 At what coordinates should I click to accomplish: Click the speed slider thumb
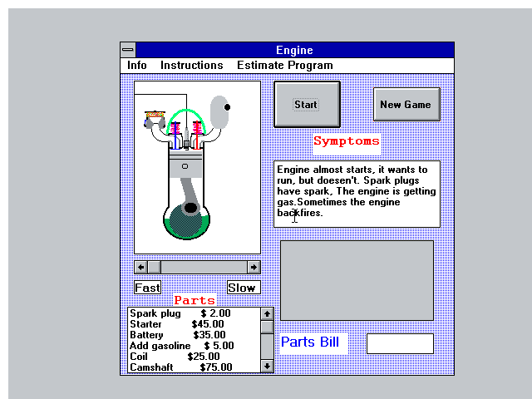[x=154, y=267]
